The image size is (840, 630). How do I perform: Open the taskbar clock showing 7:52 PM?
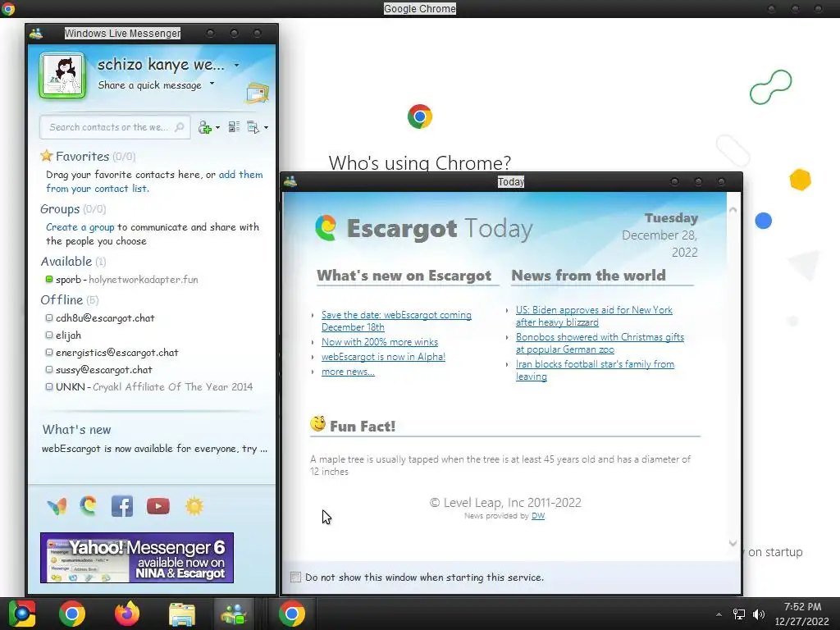[x=802, y=614]
